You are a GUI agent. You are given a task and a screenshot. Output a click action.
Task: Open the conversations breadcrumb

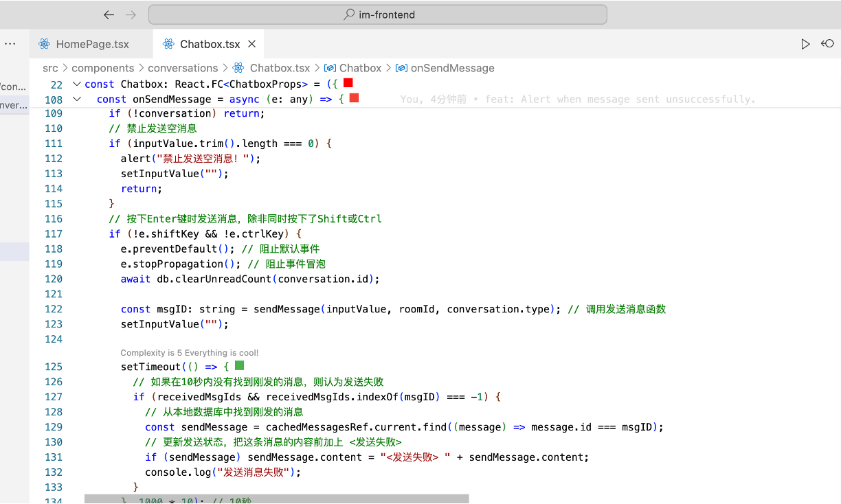pos(183,68)
